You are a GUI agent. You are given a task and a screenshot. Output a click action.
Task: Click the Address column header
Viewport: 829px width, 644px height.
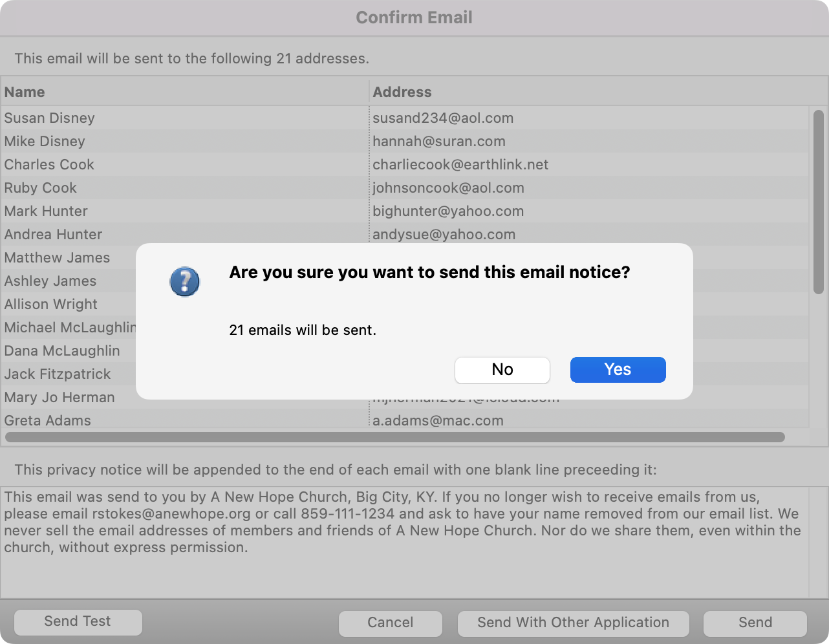402,92
